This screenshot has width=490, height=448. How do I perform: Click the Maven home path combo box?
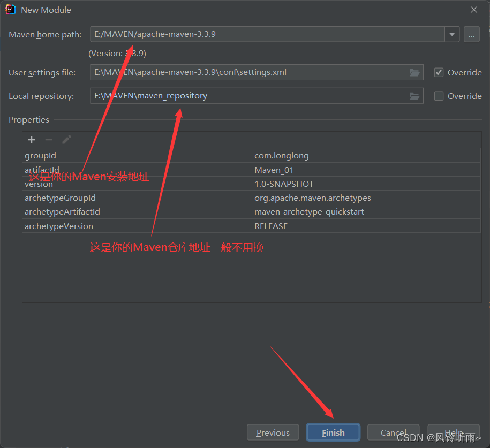(x=267, y=34)
